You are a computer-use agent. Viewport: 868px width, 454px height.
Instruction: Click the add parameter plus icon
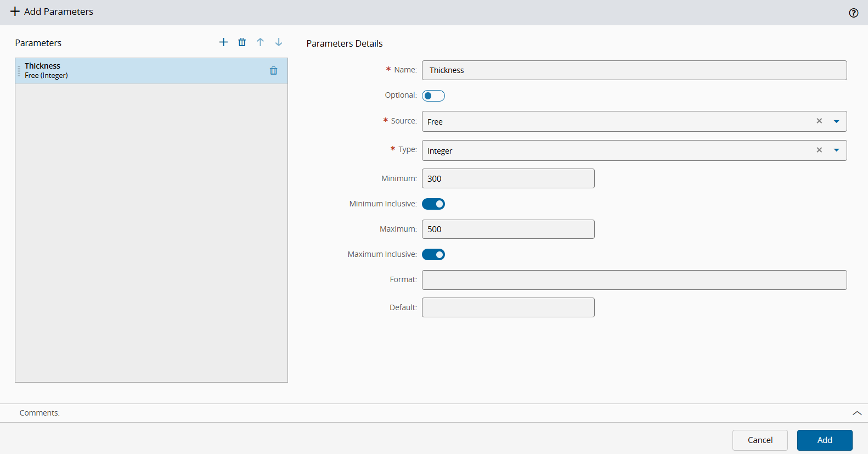point(223,42)
